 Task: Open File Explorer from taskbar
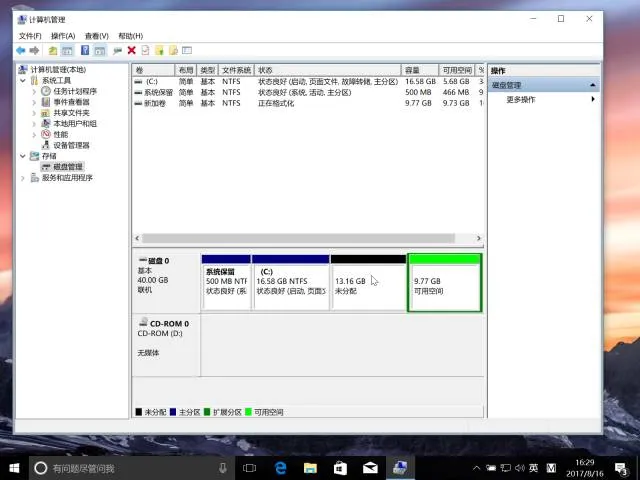310,468
